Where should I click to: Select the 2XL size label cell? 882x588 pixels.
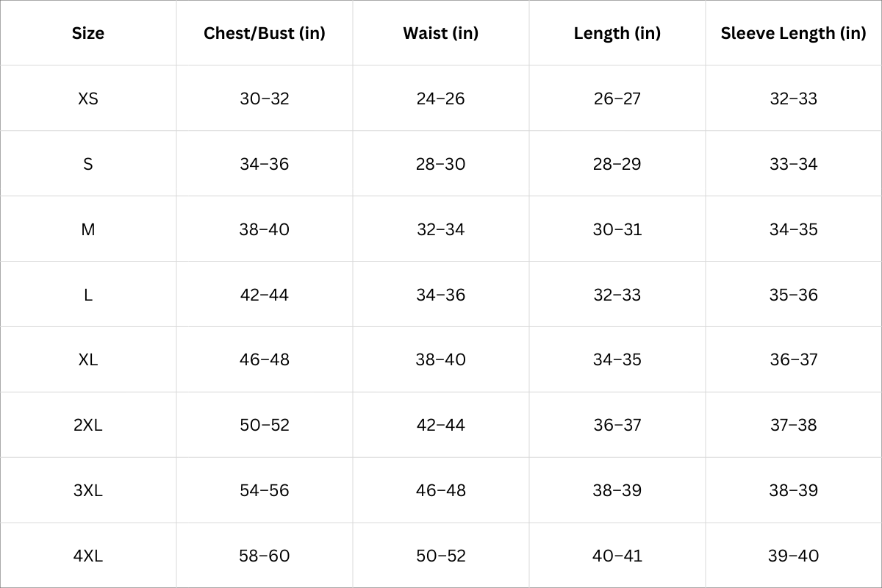(x=88, y=425)
